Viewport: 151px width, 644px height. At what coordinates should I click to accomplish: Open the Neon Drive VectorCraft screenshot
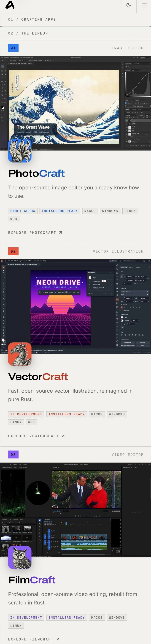pos(75,306)
